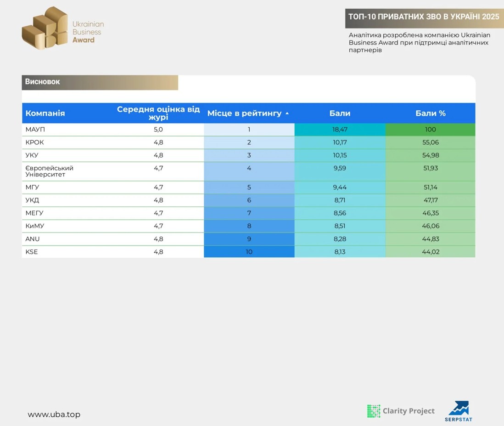Click the КРОК company name
The image size is (504, 426).
(35, 142)
